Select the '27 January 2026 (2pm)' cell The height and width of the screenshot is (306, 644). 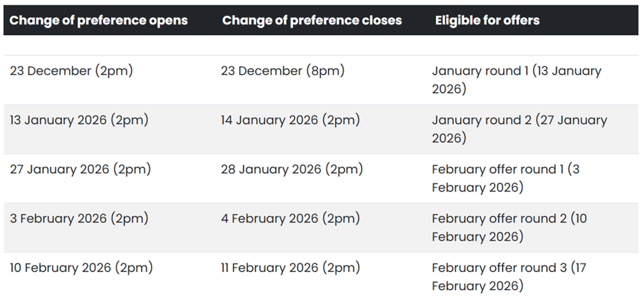coord(80,170)
